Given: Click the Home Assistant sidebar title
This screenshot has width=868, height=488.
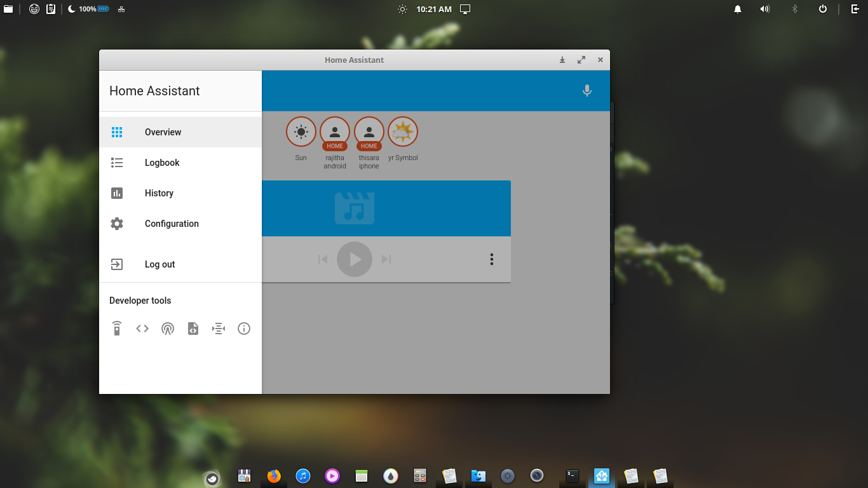Looking at the screenshot, I should pyautogui.click(x=154, y=91).
